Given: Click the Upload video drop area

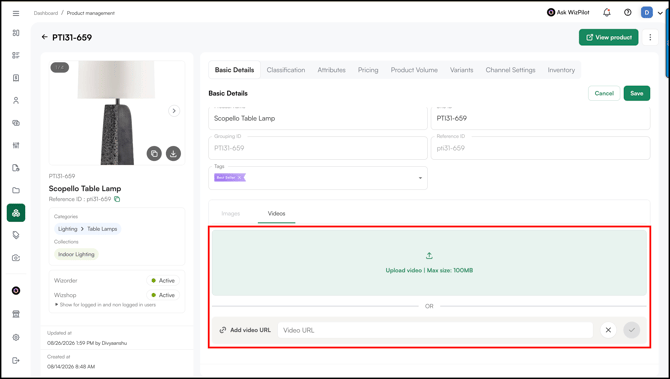Looking at the screenshot, I should click(x=429, y=263).
